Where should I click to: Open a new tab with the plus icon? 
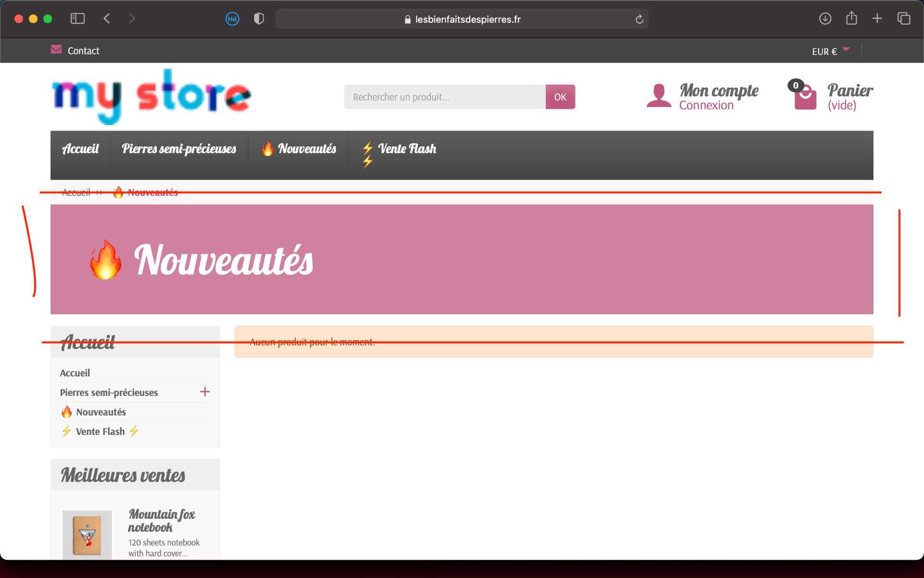click(877, 19)
